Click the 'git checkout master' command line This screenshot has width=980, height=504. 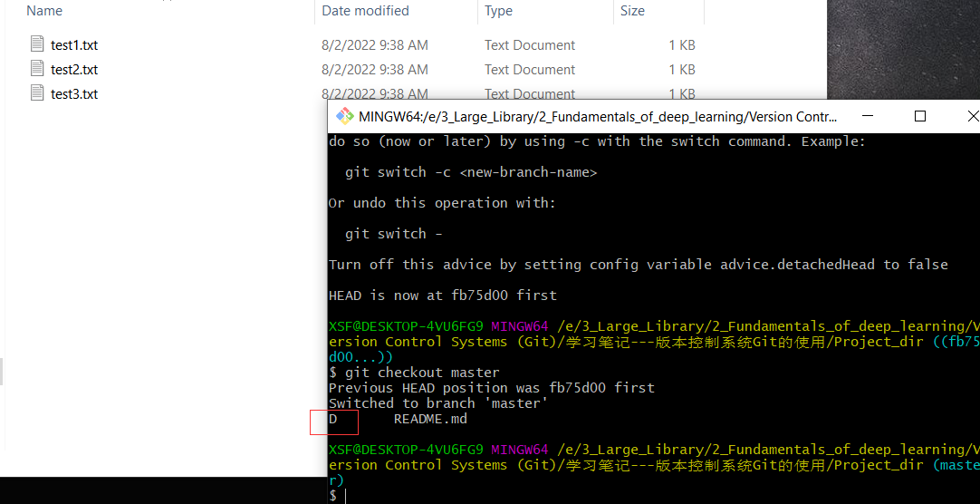click(415, 373)
